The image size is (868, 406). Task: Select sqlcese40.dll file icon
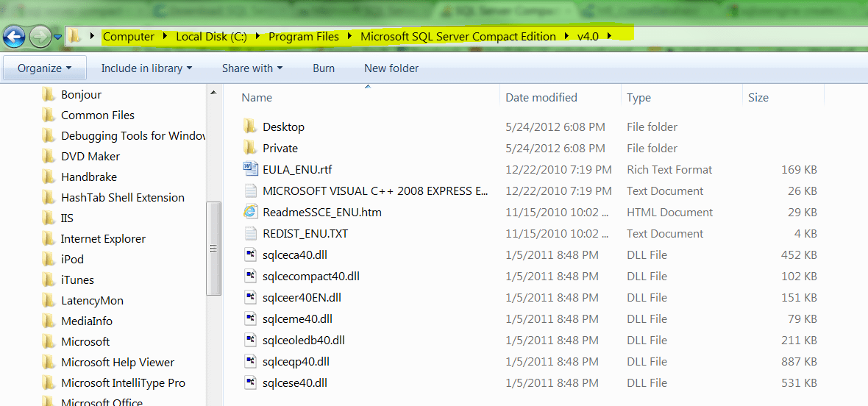click(251, 382)
